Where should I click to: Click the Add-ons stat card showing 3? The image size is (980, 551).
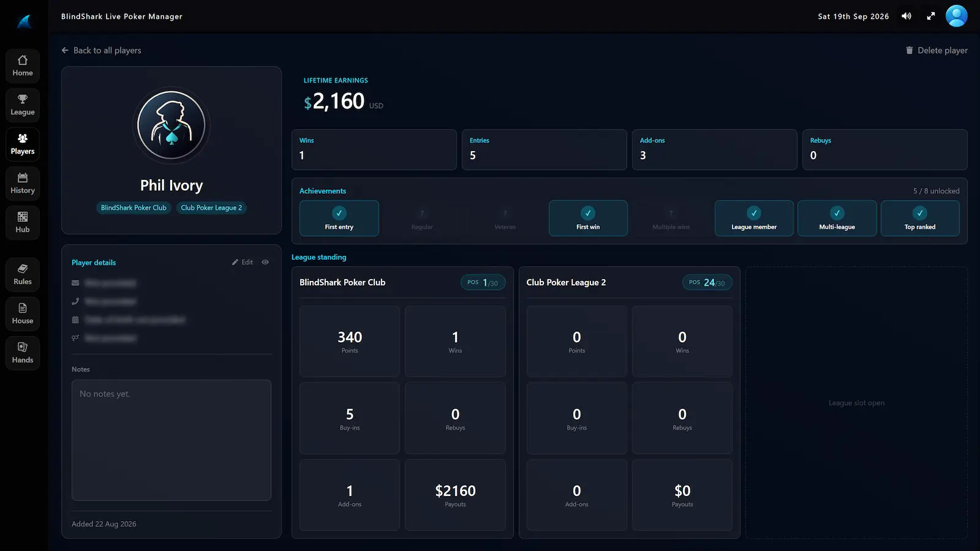click(715, 149)
